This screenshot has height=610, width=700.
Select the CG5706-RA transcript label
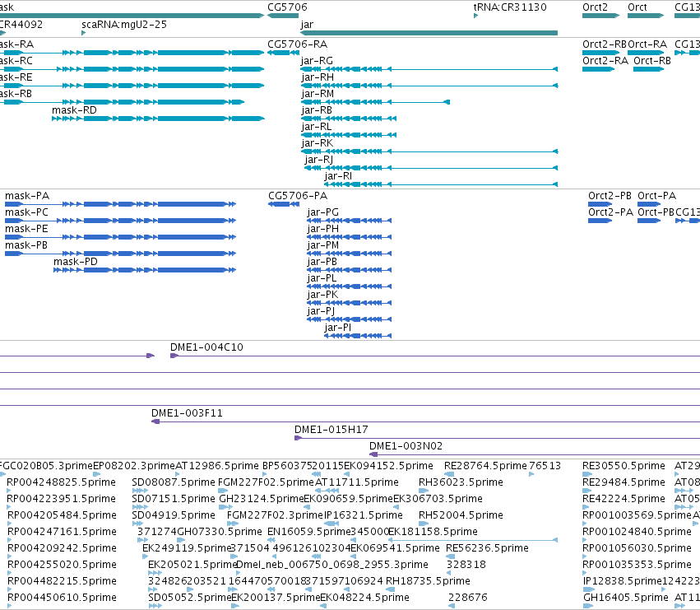[297, 44]
